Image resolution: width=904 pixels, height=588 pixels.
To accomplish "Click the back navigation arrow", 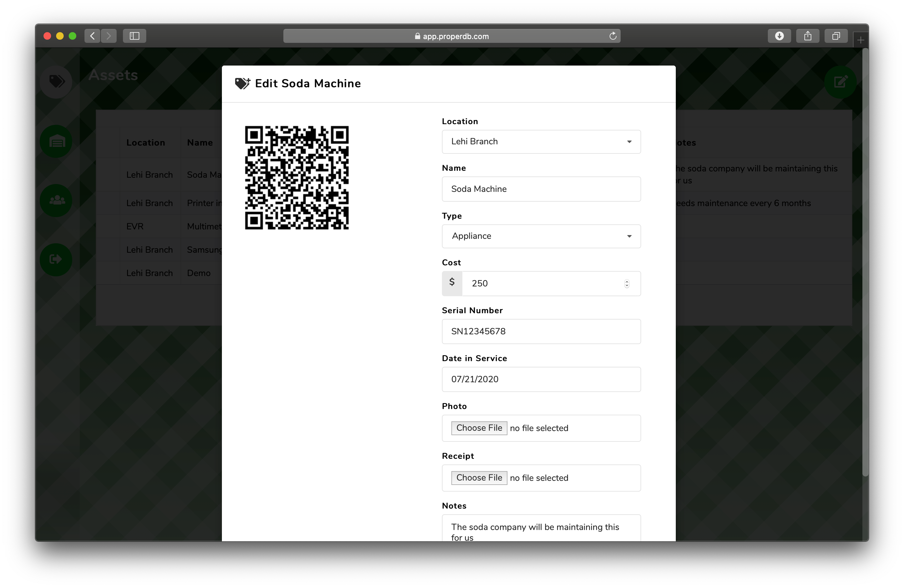I will coord(92,36).
